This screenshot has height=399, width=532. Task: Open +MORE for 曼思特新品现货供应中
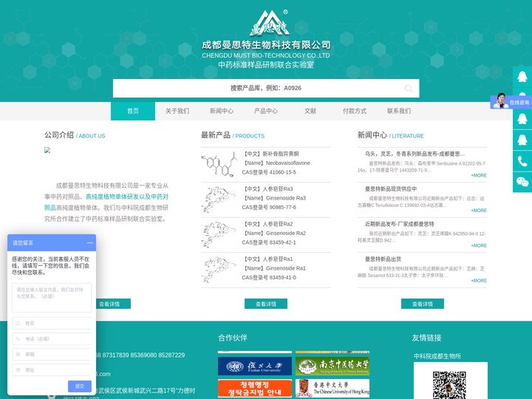pyautogui.click(x=479, y=211)
